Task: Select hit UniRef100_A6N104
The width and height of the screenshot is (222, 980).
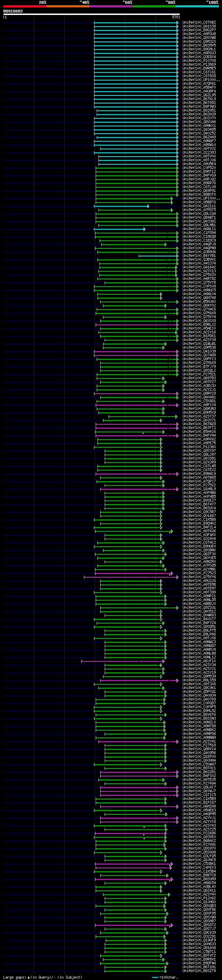Action: tap(199, 294)
